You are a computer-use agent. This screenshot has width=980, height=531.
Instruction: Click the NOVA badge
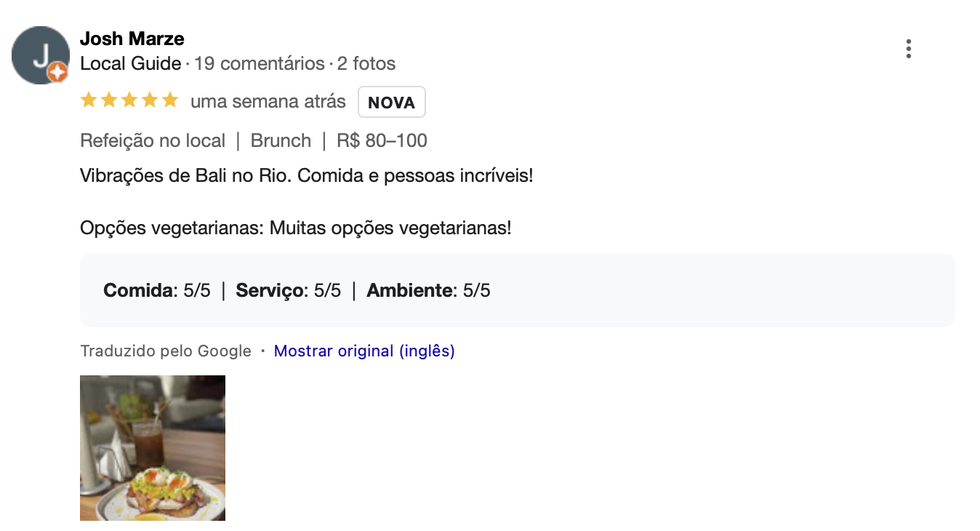392,103
